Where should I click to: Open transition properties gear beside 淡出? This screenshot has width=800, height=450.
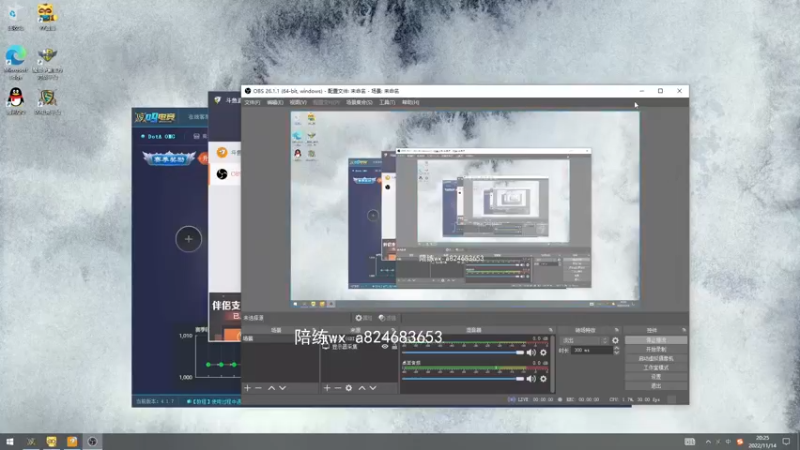tap(615, 340)
